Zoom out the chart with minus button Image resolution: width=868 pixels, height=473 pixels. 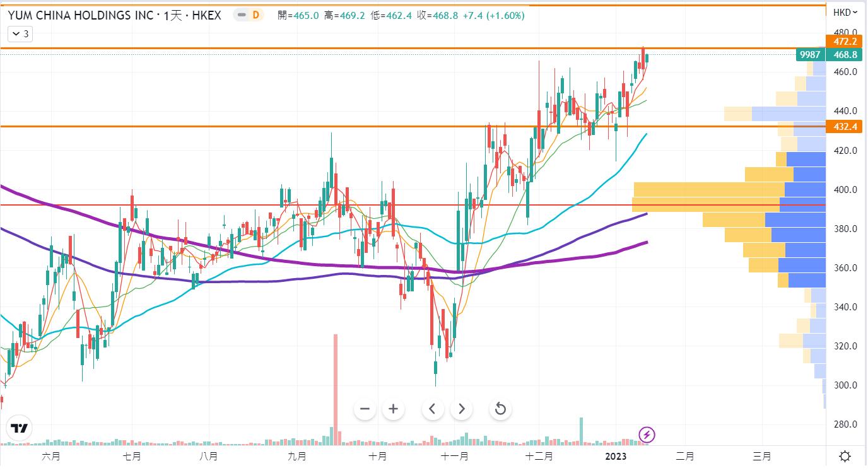pos(365,409)
